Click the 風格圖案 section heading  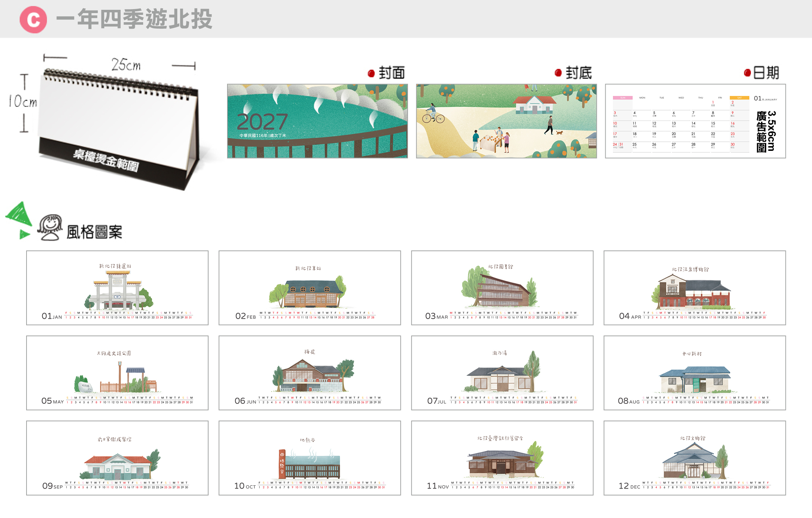pos(94,232)
